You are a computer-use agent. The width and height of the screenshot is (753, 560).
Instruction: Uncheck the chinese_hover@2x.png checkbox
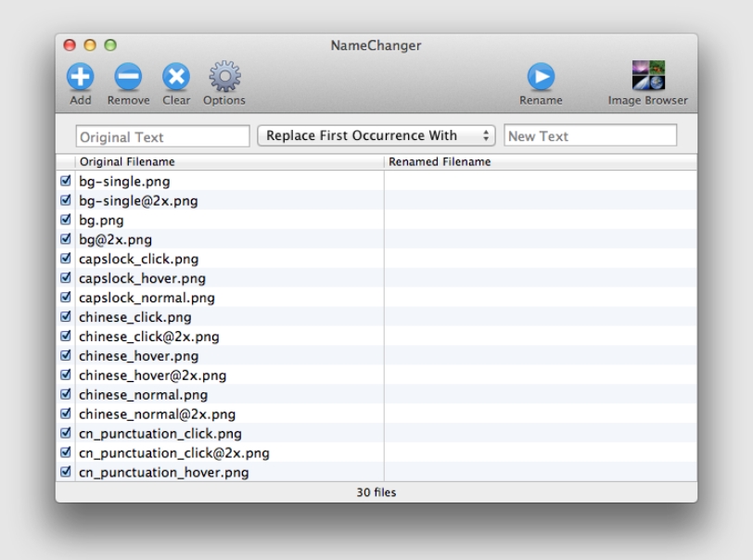[66, 375]
